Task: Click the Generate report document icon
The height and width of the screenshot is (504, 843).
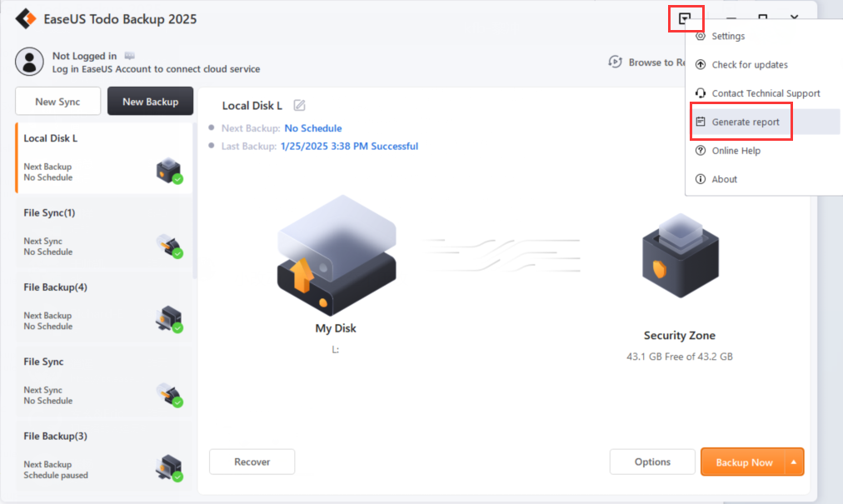Action: coord(700,122)
